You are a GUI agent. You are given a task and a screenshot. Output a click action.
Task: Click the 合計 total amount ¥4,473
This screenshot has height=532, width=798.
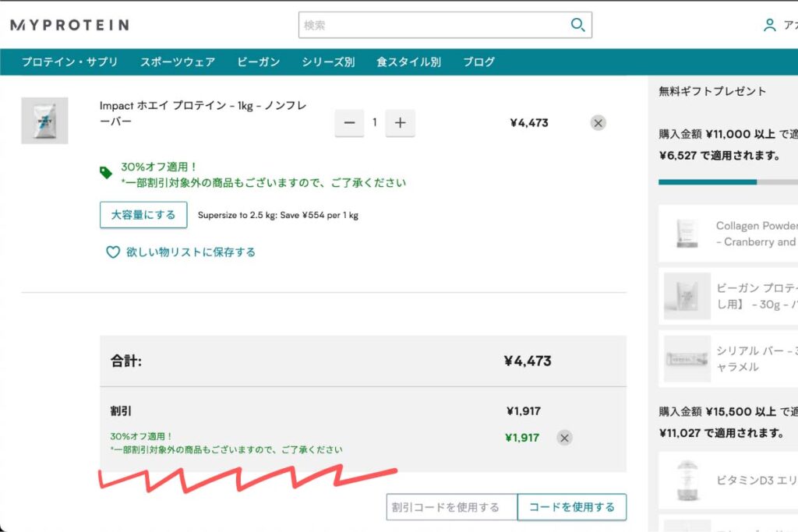528,361
